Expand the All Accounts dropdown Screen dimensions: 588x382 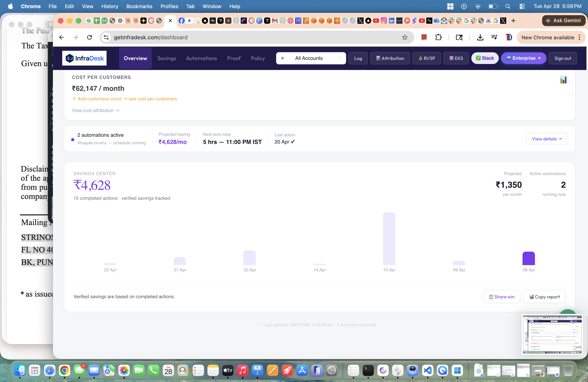click(x=311, y=58)
